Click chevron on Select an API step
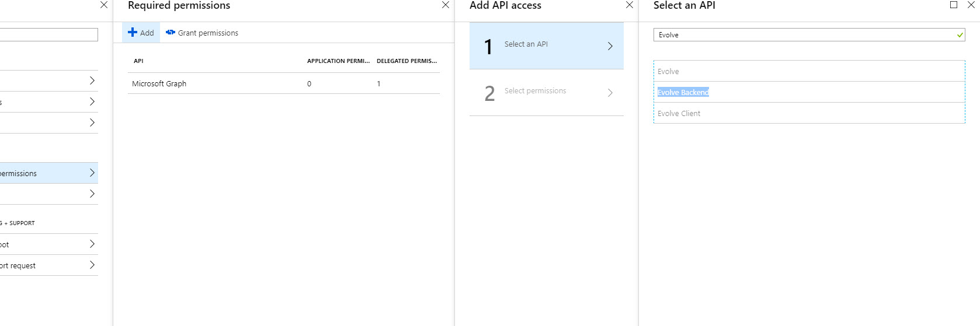Image resolution: width=980 pixels, height=326 pixels. click(610, 46)
